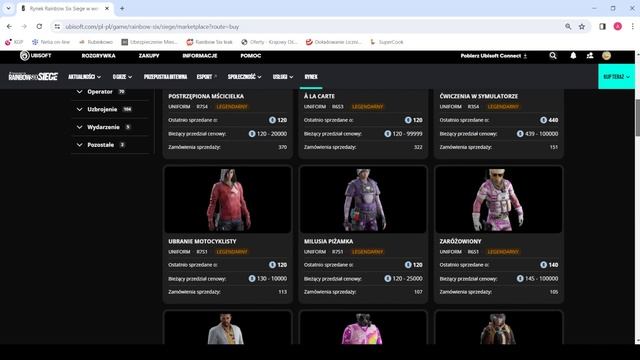This screenshot has height=360, width=640.
Task: Open a new browser tab
Action: pyautogui.click(x=122, y=8)
